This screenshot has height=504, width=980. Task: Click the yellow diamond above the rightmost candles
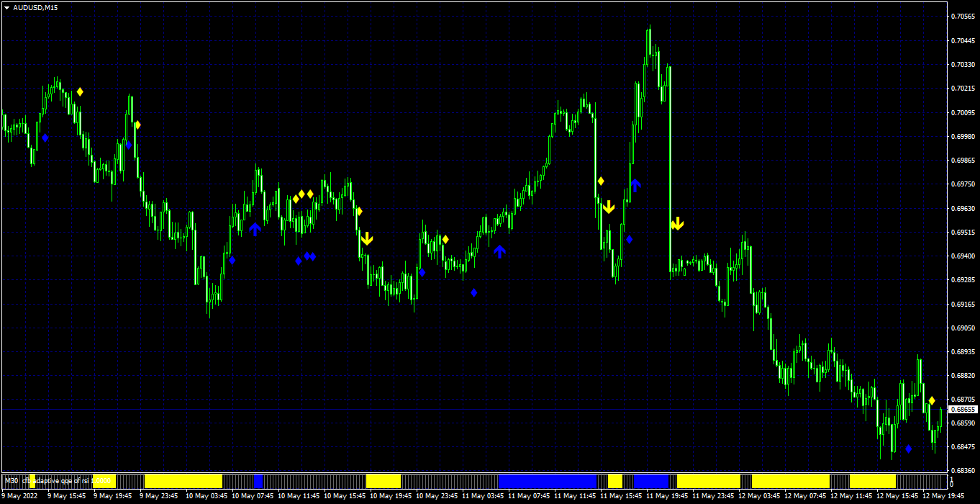coord(931,400)
